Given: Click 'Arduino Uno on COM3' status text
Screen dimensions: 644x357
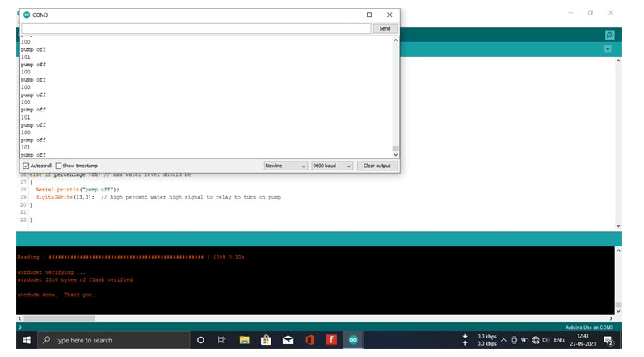Looking at the screenshot, I should tap(589, 327).
